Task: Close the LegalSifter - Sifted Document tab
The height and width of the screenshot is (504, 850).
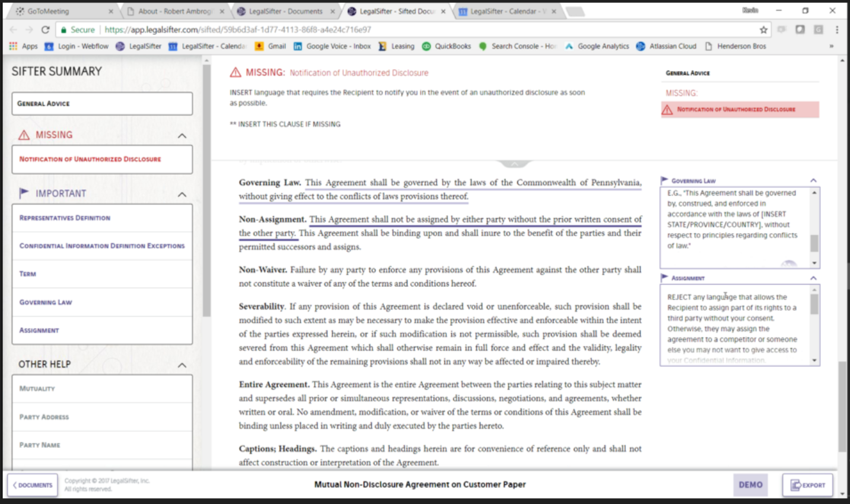Action: 443,11
